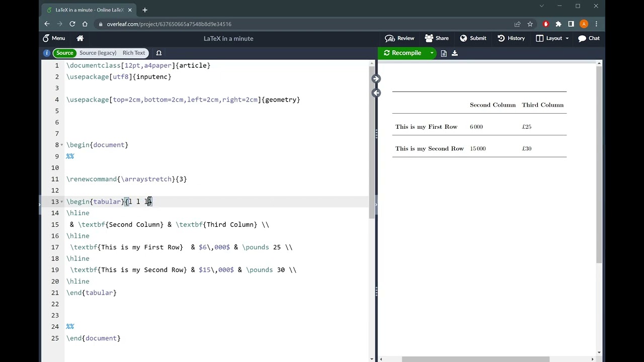Expand the Recompile options arrow
This screenshot has height=362, width=644.
pyautogui.click(x=432, y=53)
